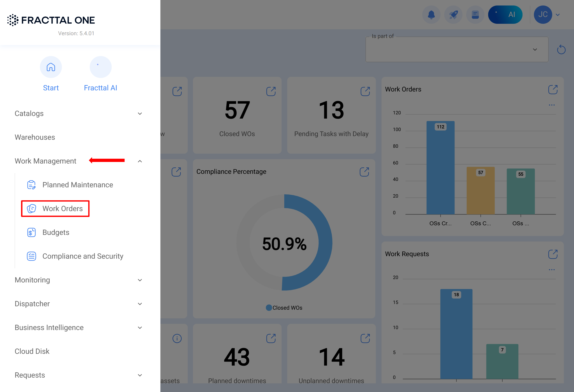Viewport: 574px width, 392px height.
Task: Toggle Closed WOs legend item
Action: [284, 308]
